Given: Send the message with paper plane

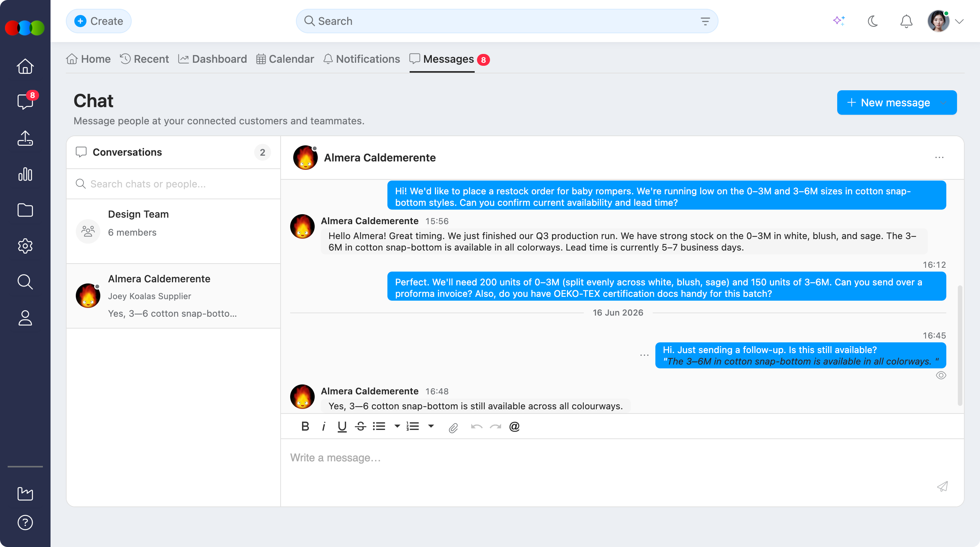Looking at the screenshot, I should coord(942,486).
